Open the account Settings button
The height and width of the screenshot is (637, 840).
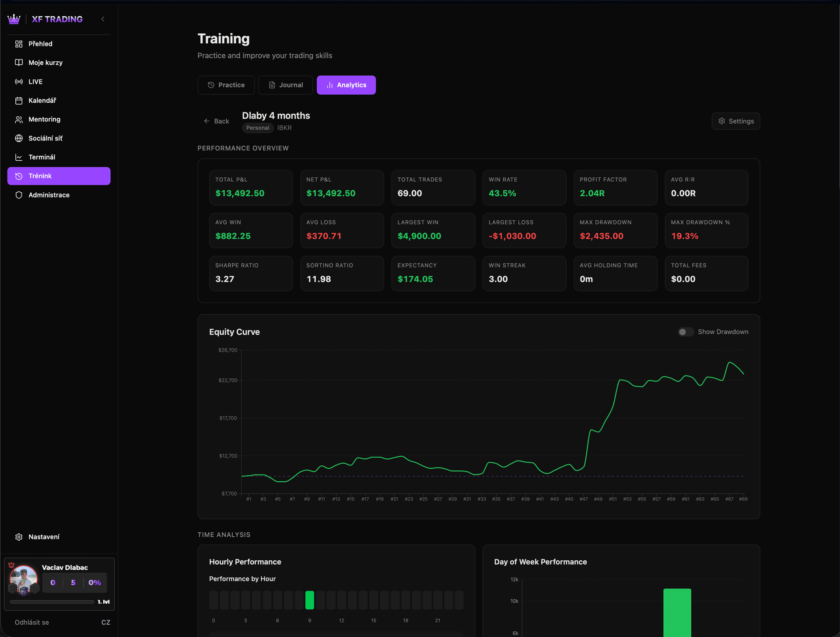click(x=735, y=121)
